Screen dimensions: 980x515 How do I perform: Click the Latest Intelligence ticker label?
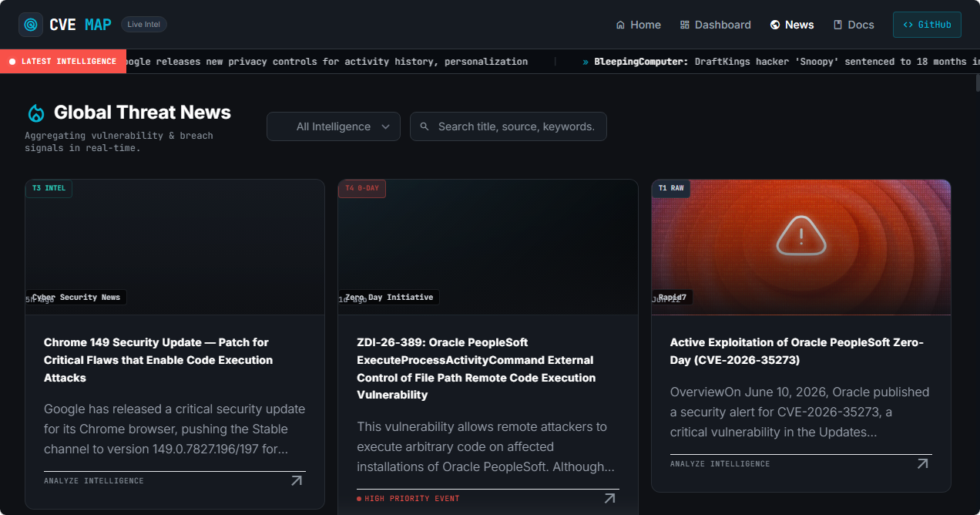point(63,61)
